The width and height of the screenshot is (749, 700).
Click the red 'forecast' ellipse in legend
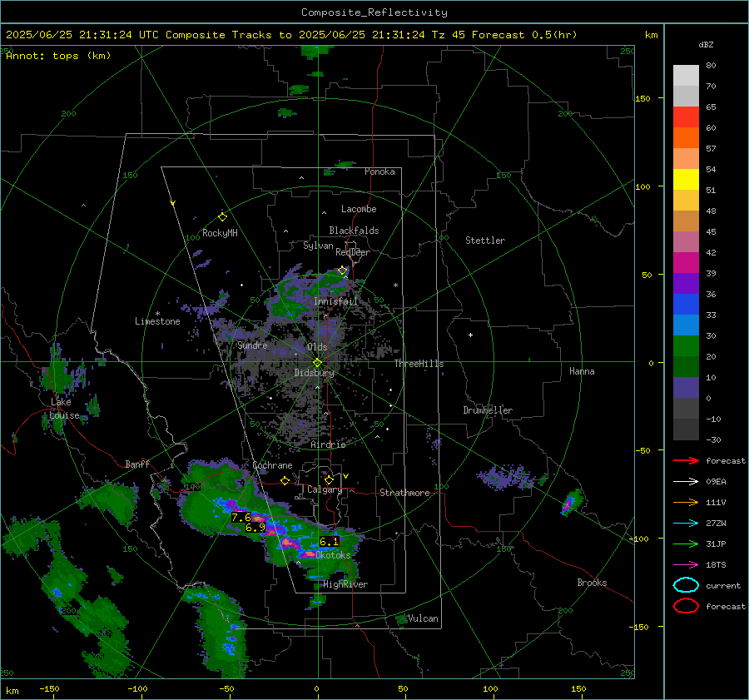point(686,606)
